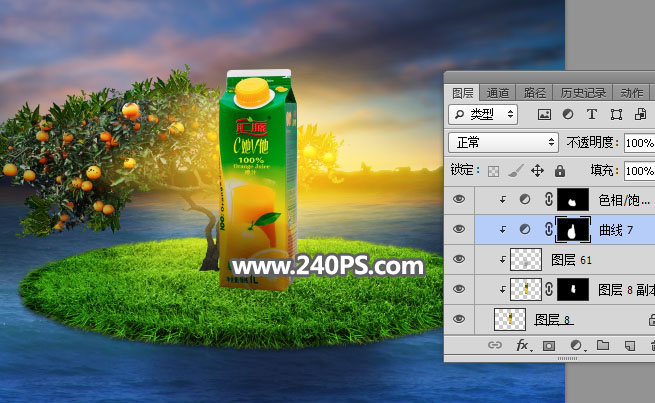The width and height of the screenshot is (655, 403).
Task: Click the add layer style fx icon
Action: point(521,345)
